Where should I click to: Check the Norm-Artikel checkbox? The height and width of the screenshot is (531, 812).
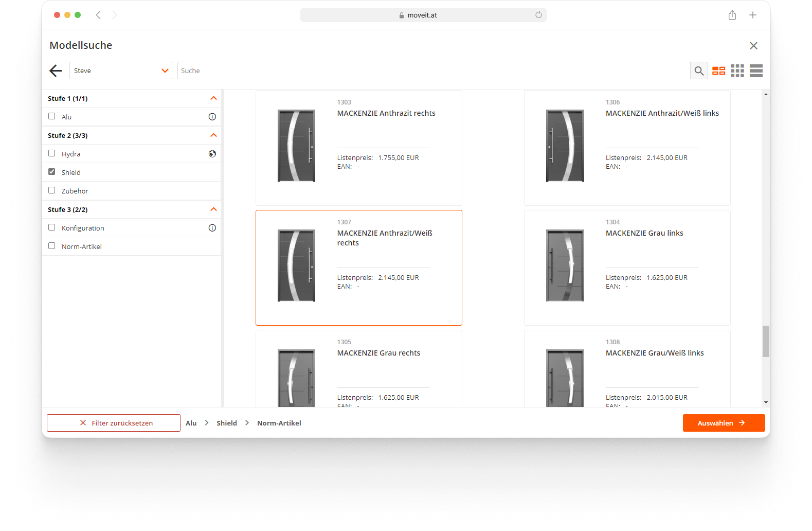point(51,246)
